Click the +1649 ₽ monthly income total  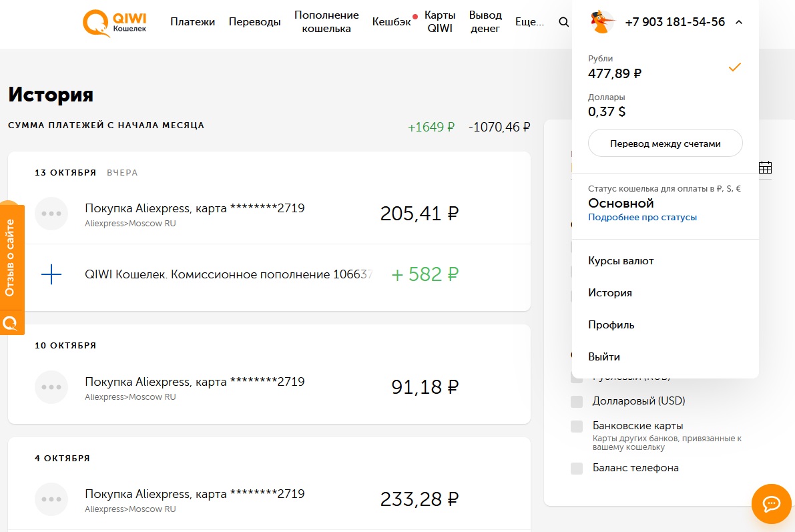click(x=431, y=127)
